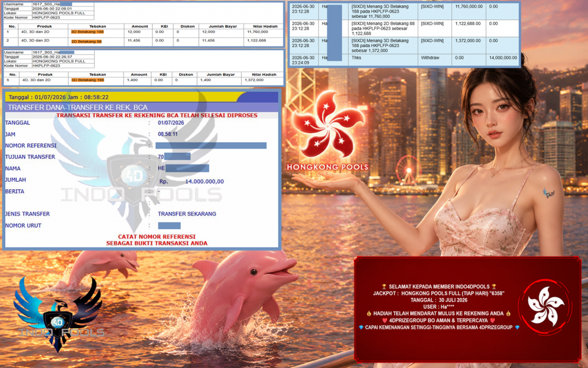Click the log entry mentioning sebesar 1,372,000
The height and width of the screenshot is (368, 588).
pyautogui.click(x=380, y=45)
